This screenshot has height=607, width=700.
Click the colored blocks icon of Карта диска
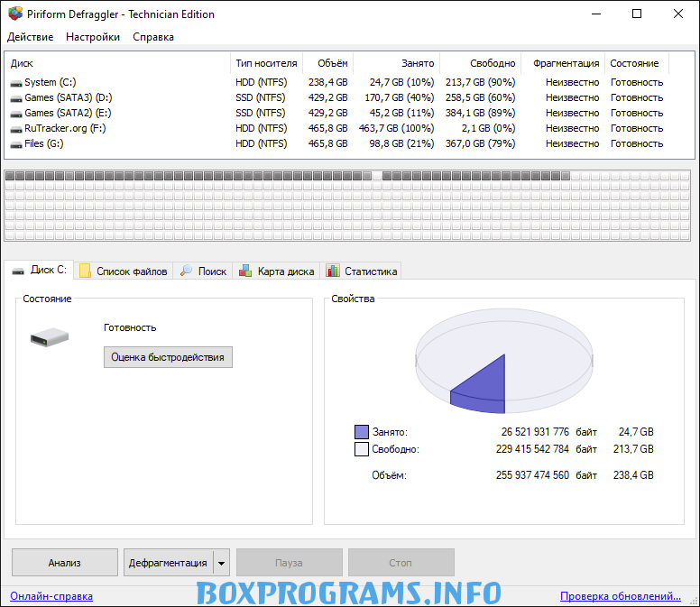pyautogui.click(x=245, y=271)
